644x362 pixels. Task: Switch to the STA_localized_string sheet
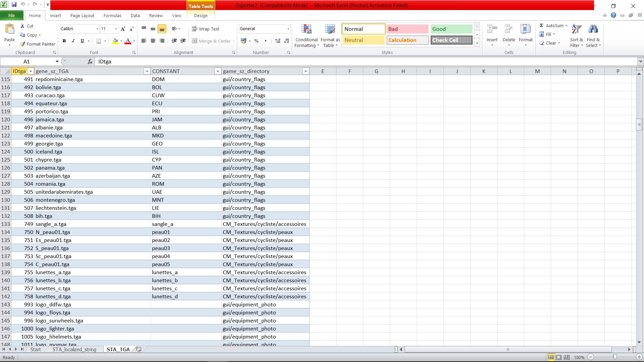74,349
